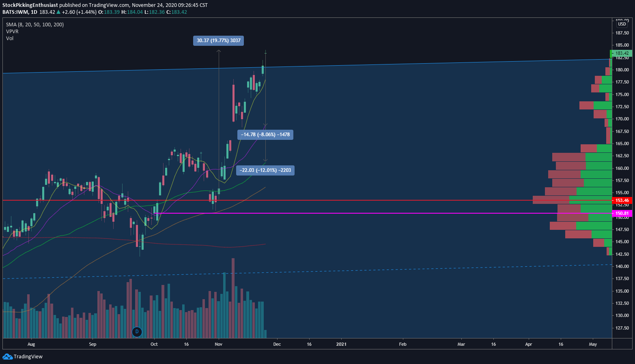Select the SMA (8, 20, 50, 100, 200) indicator label
Viewport: 635px width, 364px height.
pyautogui.click(x=35, y=25)
